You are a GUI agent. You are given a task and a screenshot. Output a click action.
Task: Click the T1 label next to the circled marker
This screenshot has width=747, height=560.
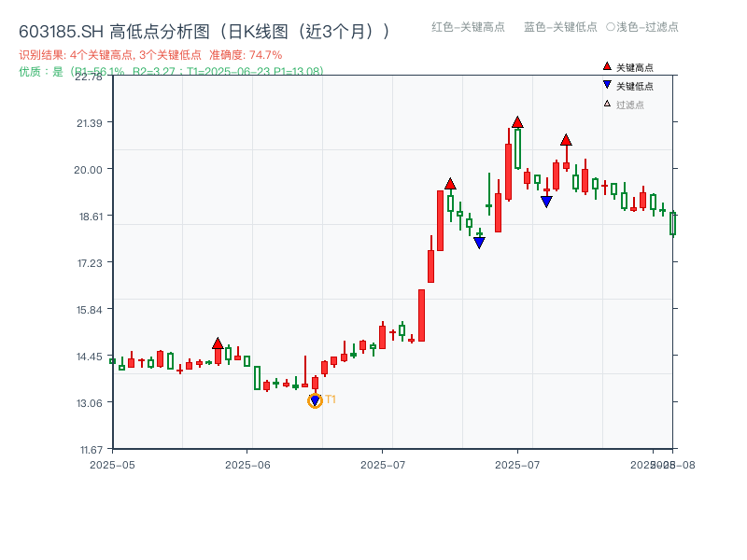[330, 399]
